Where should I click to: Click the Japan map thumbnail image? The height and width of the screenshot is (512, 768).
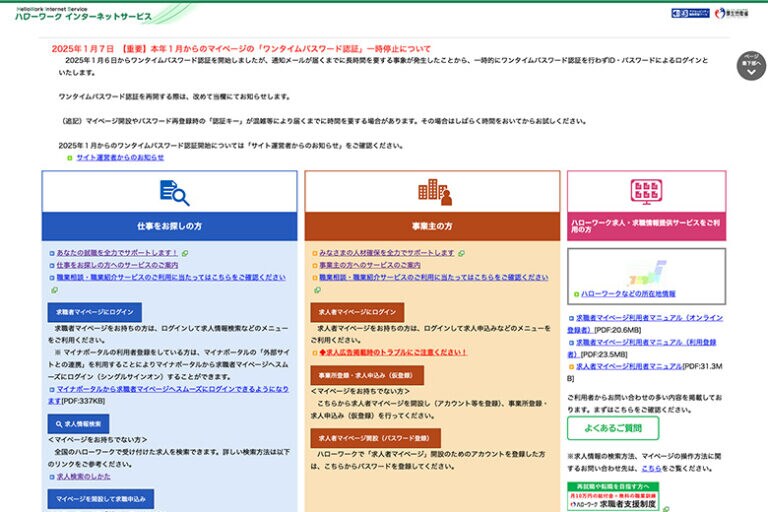pos(648,273)
